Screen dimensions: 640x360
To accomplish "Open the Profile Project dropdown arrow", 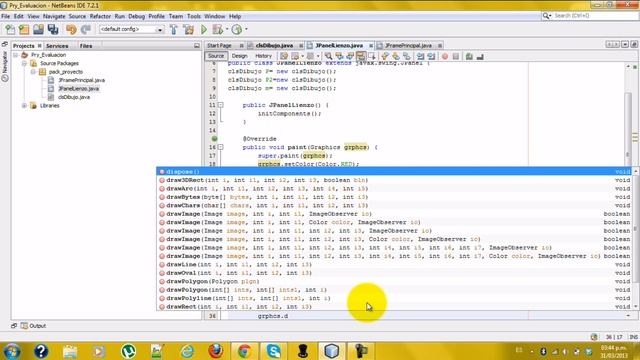I will pyautogui.click(x=246, y=29).
